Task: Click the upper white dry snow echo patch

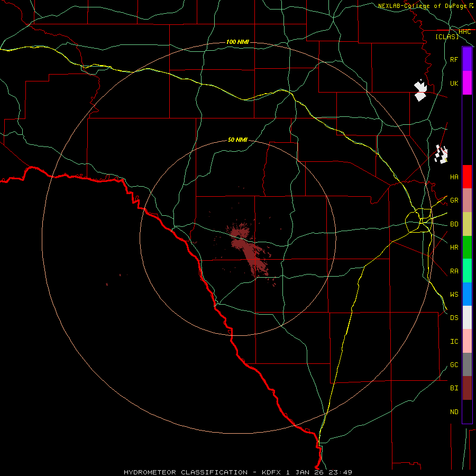Action: point(420,90)
